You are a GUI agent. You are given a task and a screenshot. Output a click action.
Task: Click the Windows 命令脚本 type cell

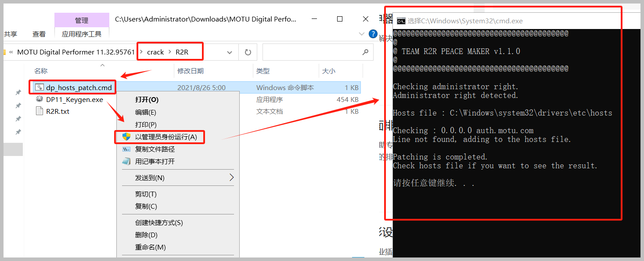click(x=285, y=87)
